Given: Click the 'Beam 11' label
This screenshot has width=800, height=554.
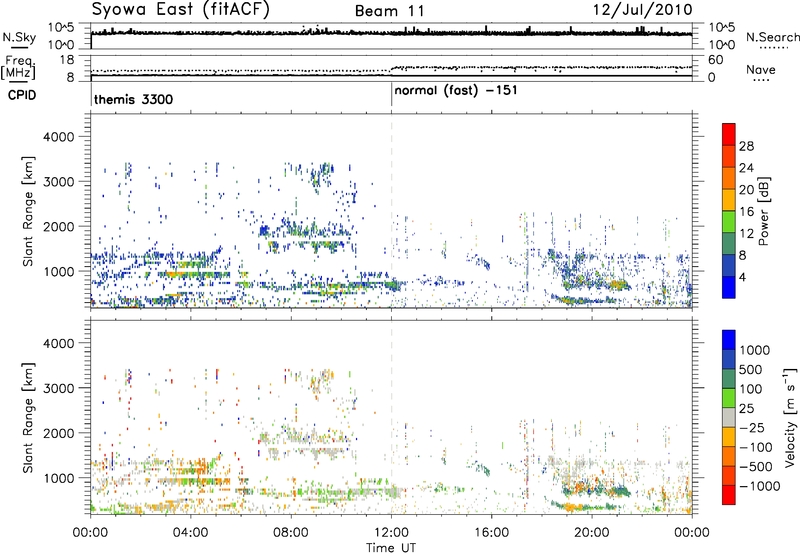Looking at the screenshot, I should point(390,11).
